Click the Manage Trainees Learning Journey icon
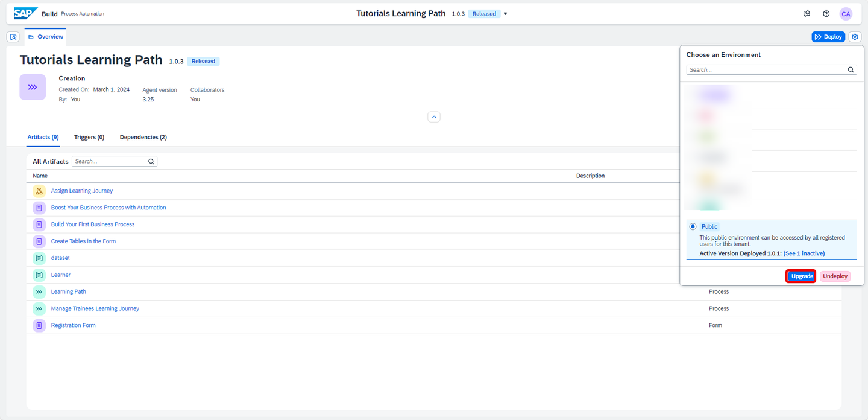868x420 pixels. coord(39,309)
